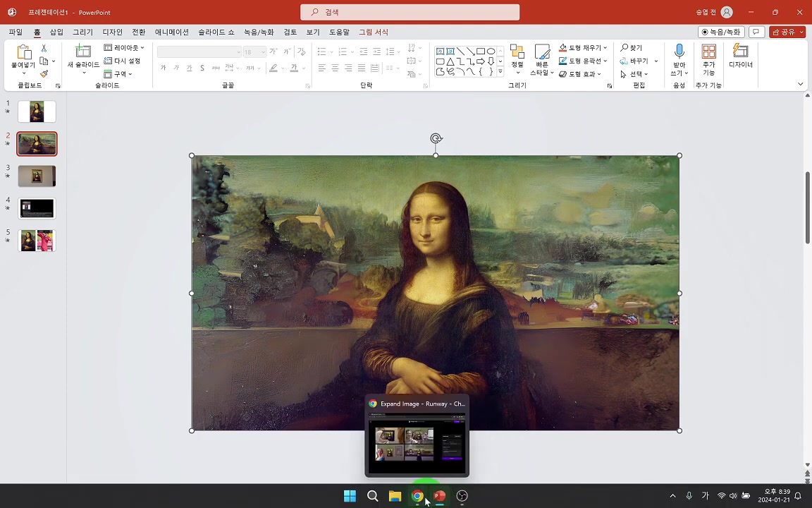Click the OBS Studio taskbar icon
The height and width of the screenshot is (508, 812).
(462, 496)
